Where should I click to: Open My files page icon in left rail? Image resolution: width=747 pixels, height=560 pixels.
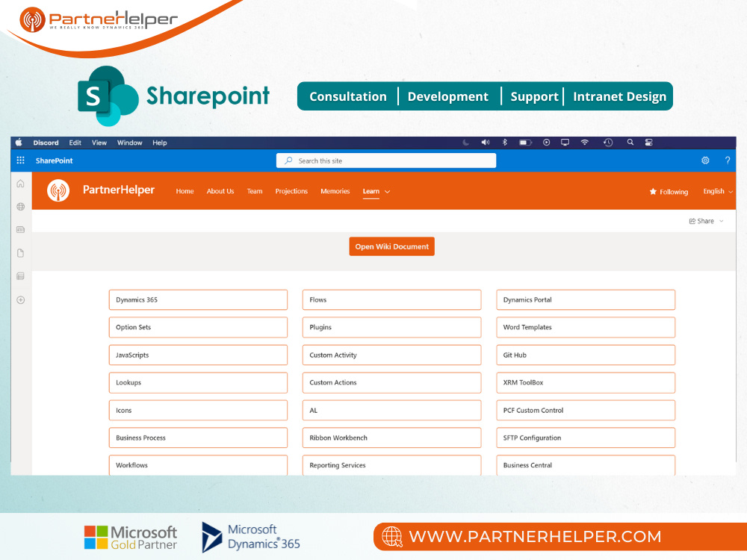pos(20,253)
